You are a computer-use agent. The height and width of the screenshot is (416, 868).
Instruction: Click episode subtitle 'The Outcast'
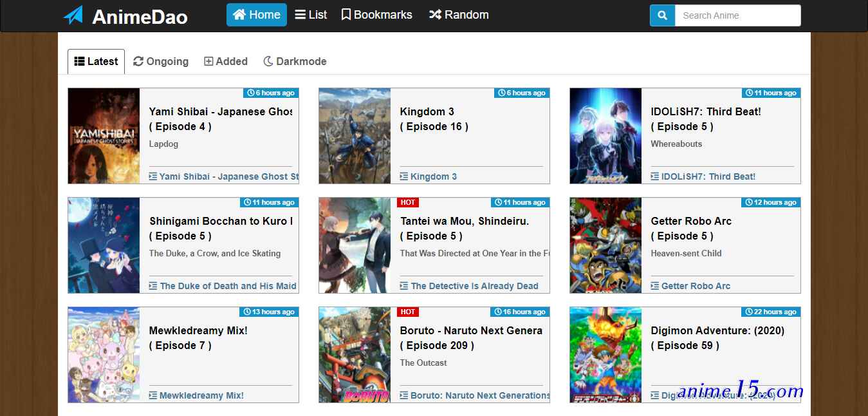[423, 363]
